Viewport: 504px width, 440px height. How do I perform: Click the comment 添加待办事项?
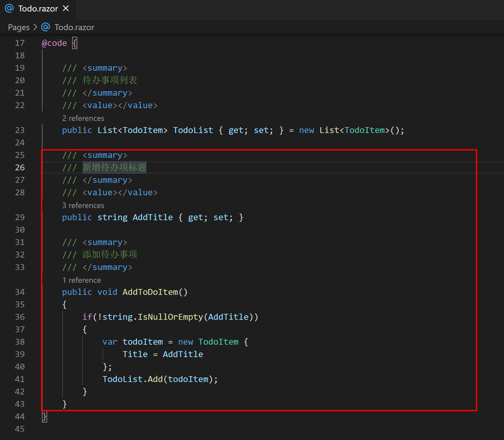(110, 255)
